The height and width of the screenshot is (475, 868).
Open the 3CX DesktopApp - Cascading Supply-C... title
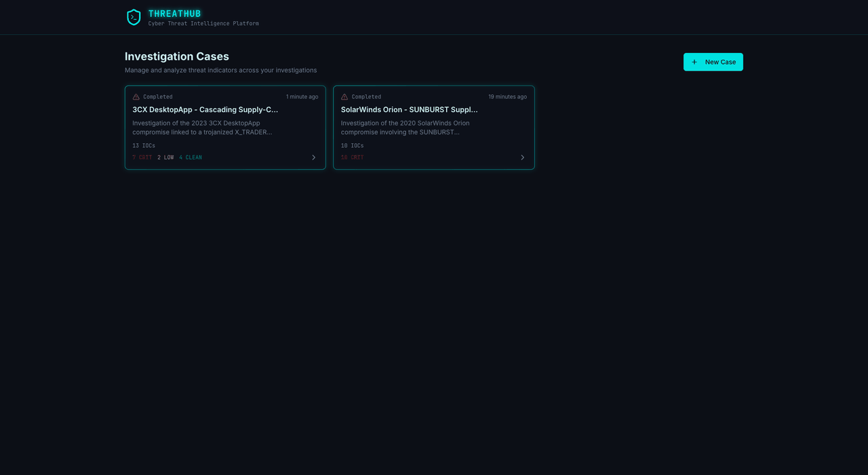(205, 109)
